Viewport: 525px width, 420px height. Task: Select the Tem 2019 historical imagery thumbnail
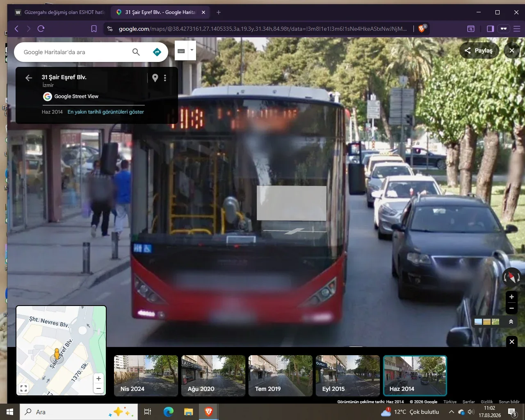[281, 375]
